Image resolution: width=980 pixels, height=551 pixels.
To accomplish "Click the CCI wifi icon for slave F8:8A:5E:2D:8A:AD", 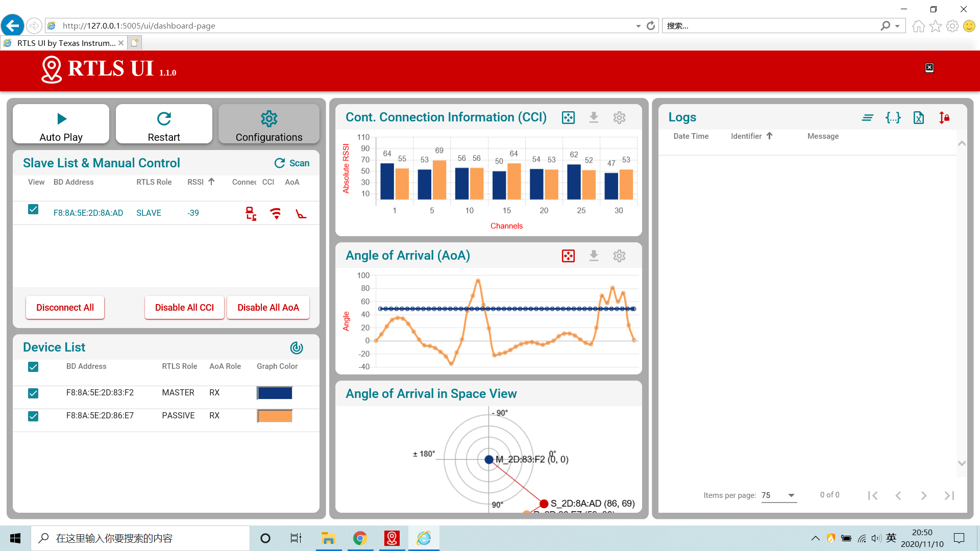I will click(276, 213).
